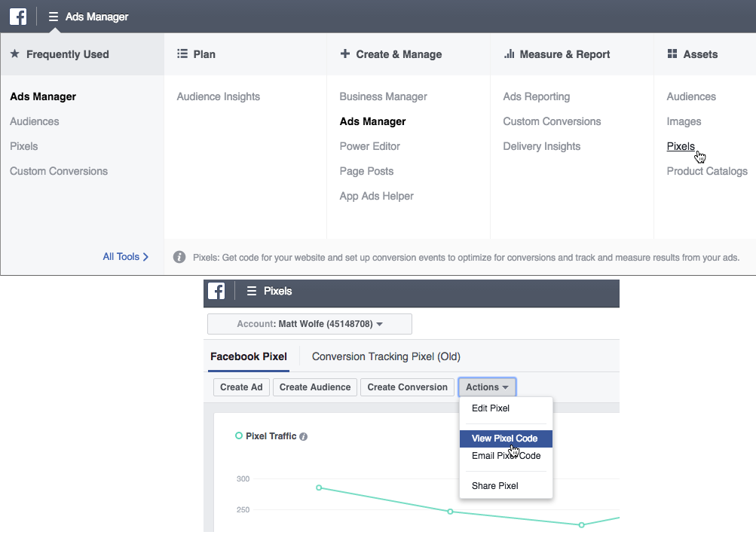Click star icon next to Frequently Used
Image resolution: width=756 pixels, height=541 pixels.
pos(15,53)
